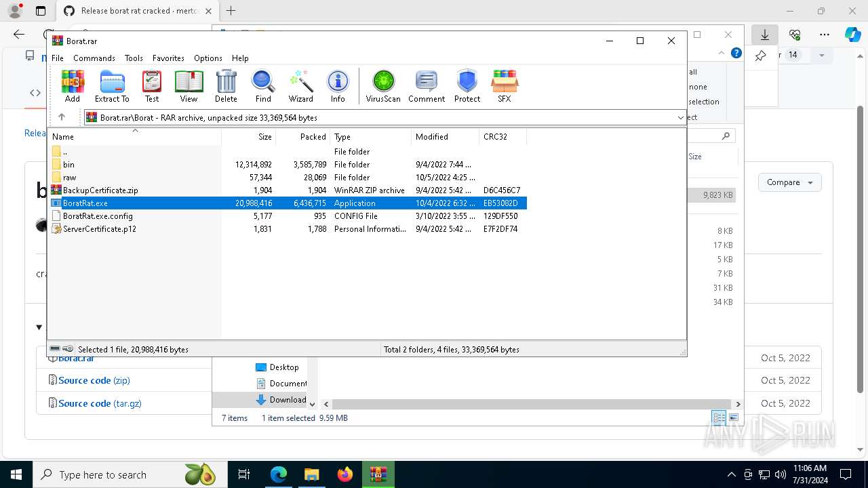This screenshot has width=868, height=488.
Task: Open the Help menu
Action: (x=240, y=58)
